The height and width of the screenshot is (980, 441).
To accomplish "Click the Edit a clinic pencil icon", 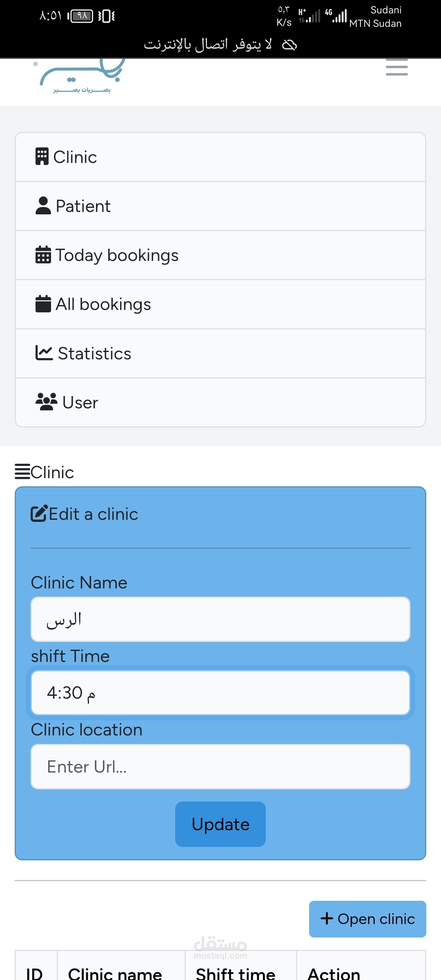I will (38, 513).
